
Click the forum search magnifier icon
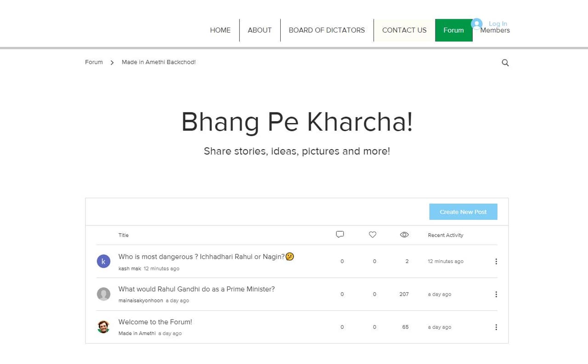tap(505, 63)
